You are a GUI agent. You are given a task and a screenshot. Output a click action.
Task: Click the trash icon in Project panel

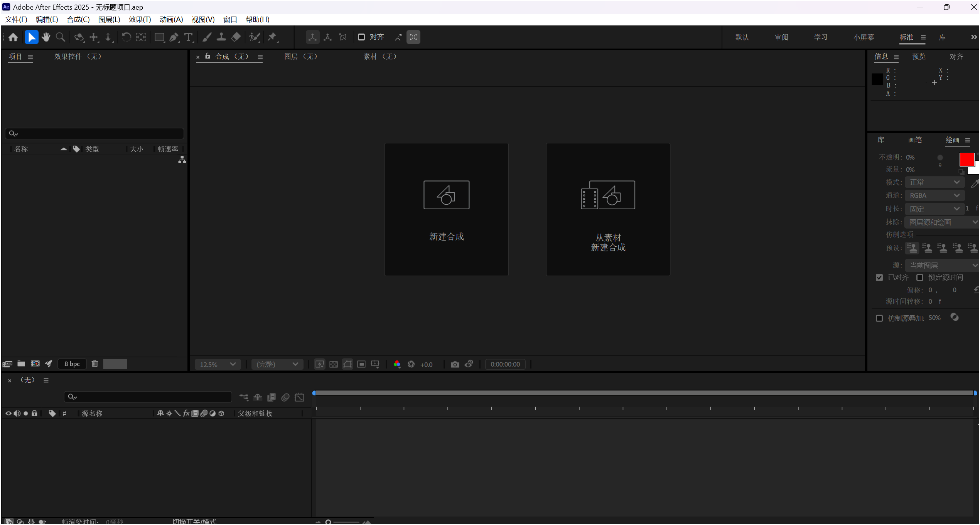(95, 363)
